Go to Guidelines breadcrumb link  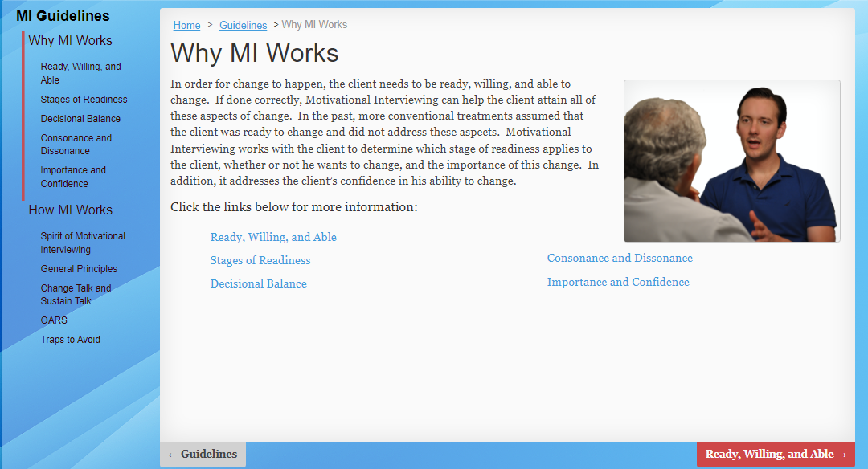243,25
